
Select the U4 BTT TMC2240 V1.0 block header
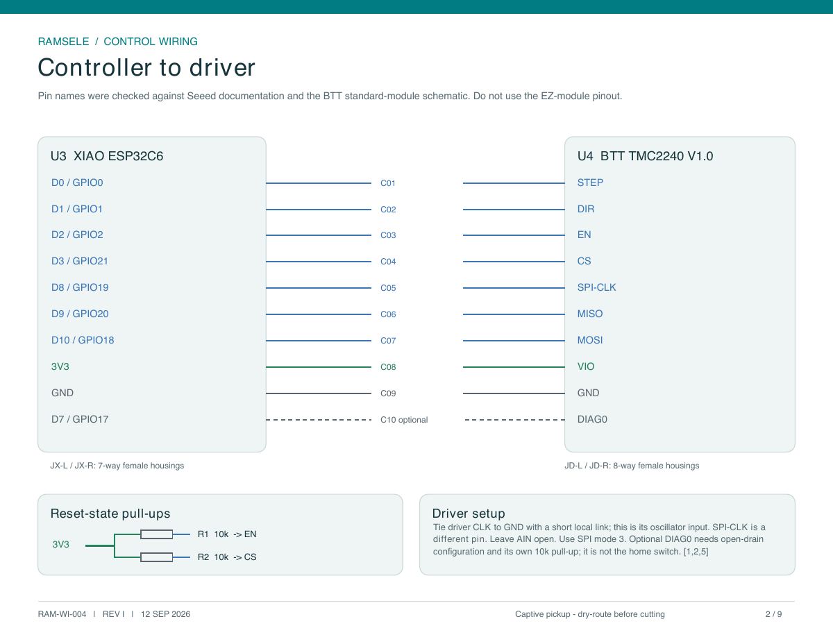(x=645, y=156)
